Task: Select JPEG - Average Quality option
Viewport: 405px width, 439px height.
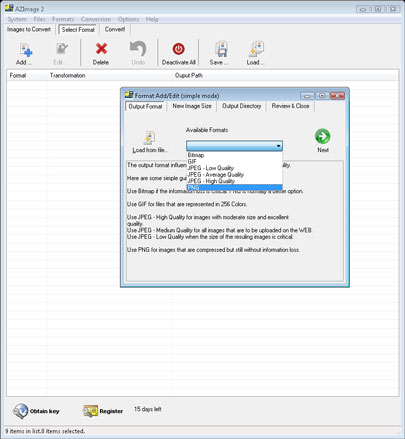Action: click(234, 175)
